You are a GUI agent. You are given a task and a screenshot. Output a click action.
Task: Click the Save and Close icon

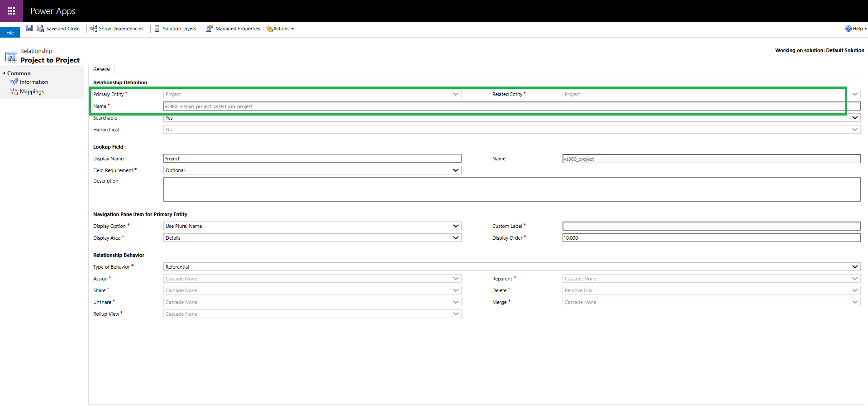[40, 29]
